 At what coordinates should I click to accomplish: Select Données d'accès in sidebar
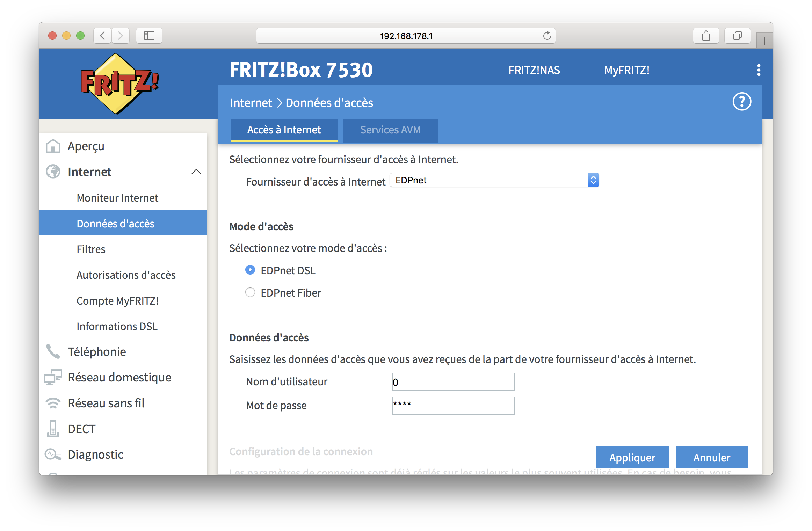coord(123,223)
